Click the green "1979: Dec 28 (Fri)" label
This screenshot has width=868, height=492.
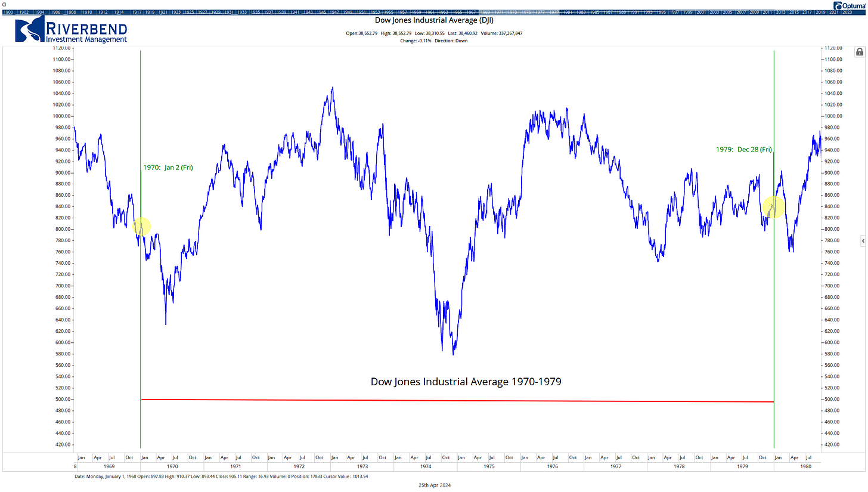[744, 150]
